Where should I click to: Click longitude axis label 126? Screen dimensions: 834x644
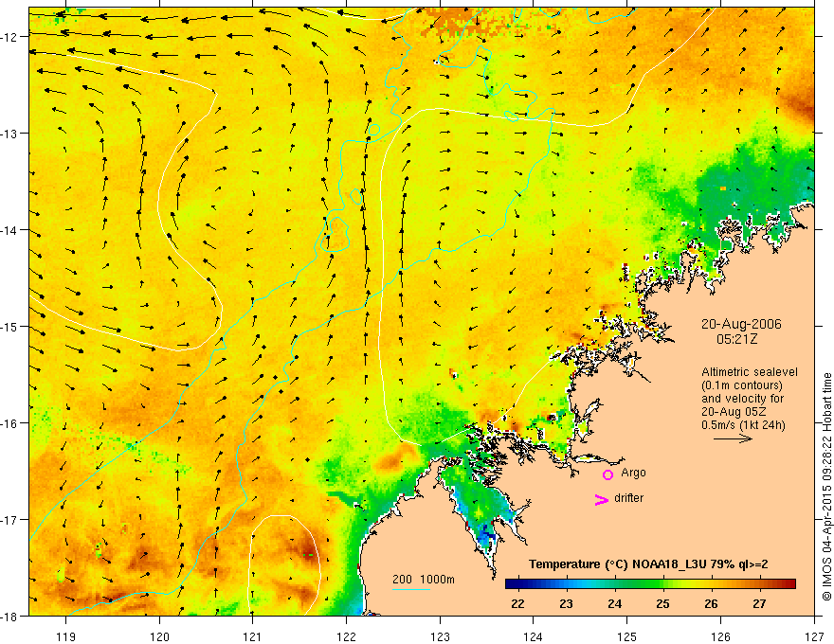[720, 636]
